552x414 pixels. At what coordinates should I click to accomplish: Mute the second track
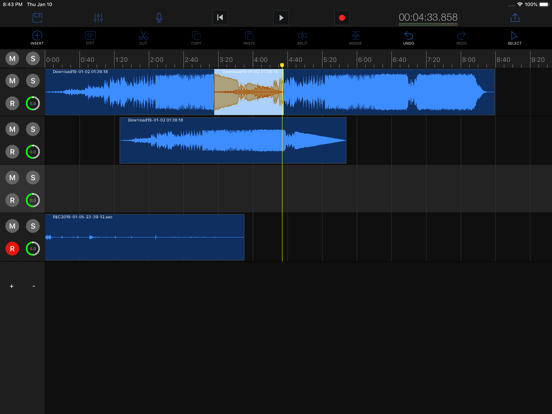pos(12,129)
